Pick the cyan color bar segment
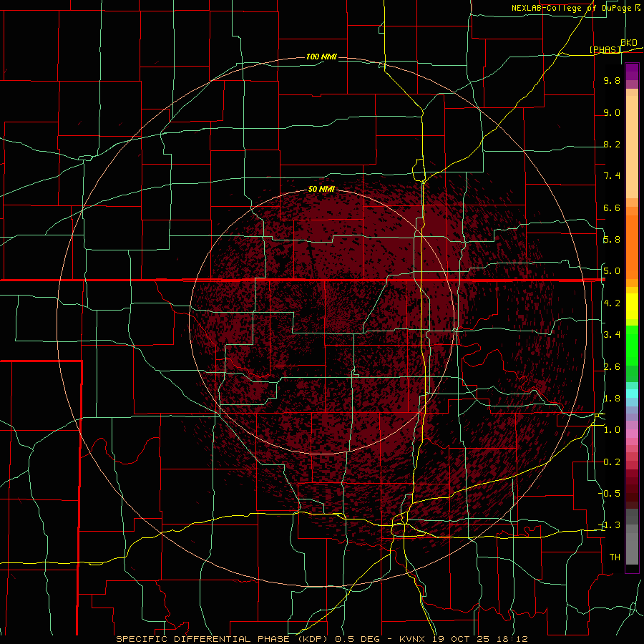The image size is (644, 644). click(x=632, y=394)
